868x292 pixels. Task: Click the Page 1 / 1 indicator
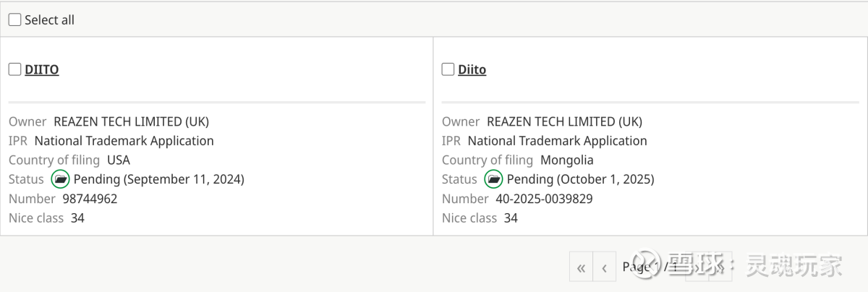click(x=650, y=267)
